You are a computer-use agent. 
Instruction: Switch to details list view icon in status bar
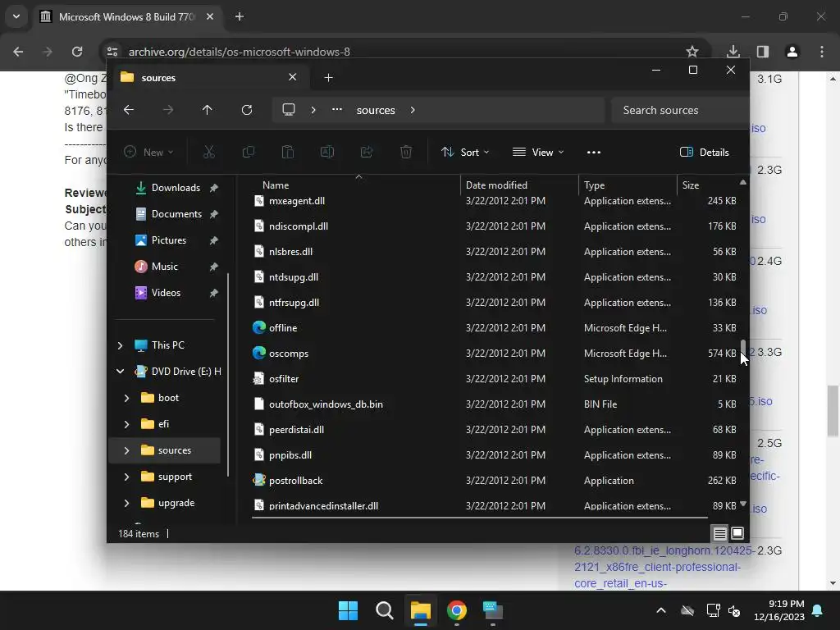(x=720, y=533)
